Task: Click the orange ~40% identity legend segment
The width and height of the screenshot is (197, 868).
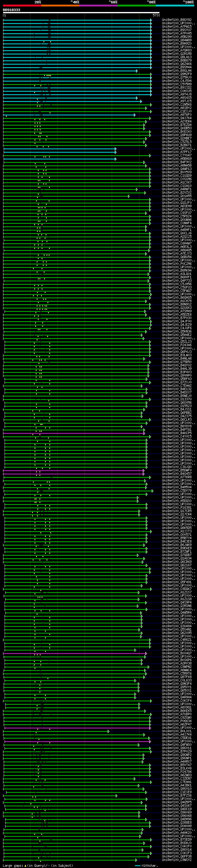Action: (61, 6)
